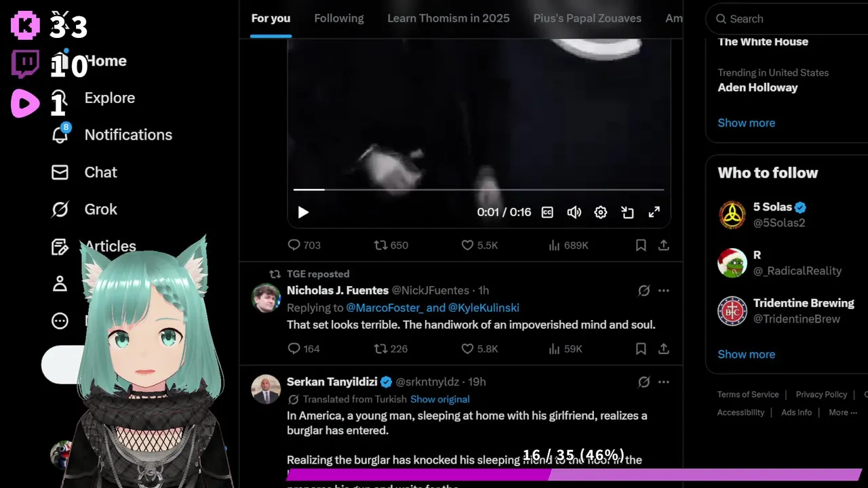Show more trending topics
This screenshot has height=488, width=868.
[x=746, y=123]
